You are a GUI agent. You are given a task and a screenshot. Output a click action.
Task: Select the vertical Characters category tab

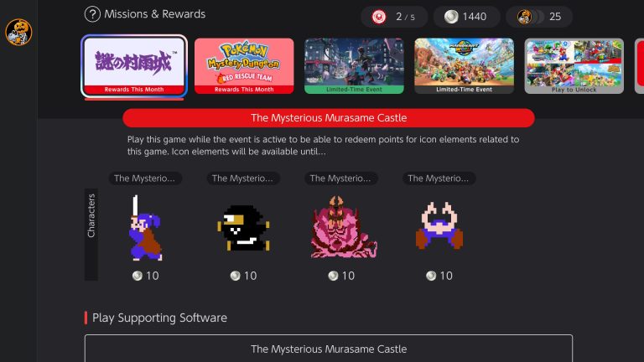click(91, 235)
